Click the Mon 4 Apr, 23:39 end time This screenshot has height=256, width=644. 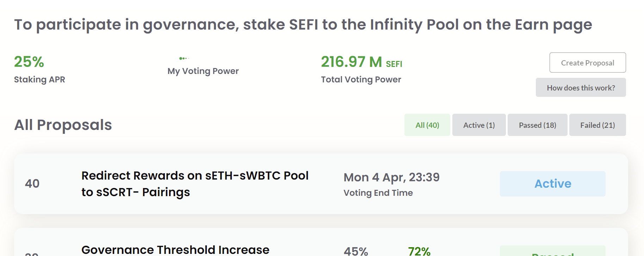click(x=391, y=177)
